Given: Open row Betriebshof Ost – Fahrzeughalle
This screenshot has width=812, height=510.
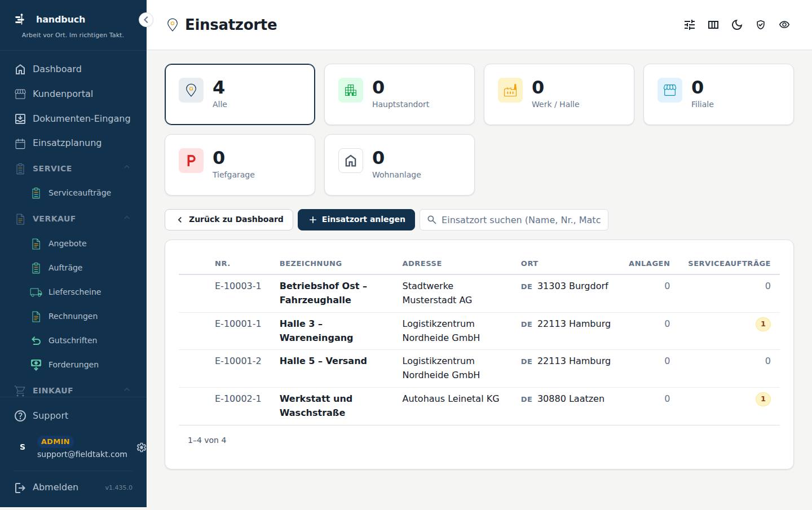Looking at the screenshot, I should (479, 294).
